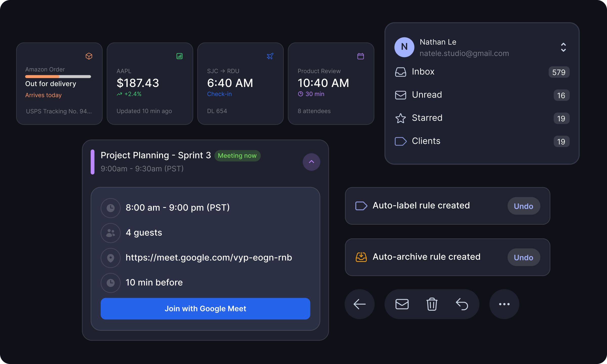Viewport: 607px width, 364px height.
Task: Open the meet.google.com/vyp-eogn-rnb link
Action: 209,257
